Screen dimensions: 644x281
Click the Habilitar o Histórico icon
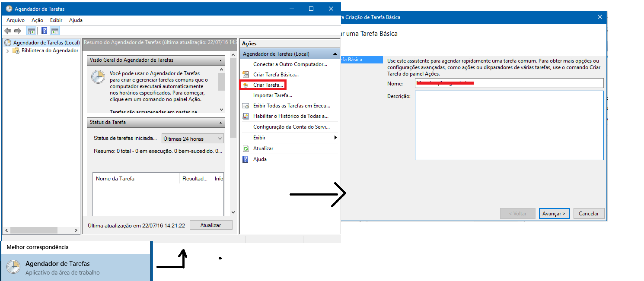(x=245, y=116)
